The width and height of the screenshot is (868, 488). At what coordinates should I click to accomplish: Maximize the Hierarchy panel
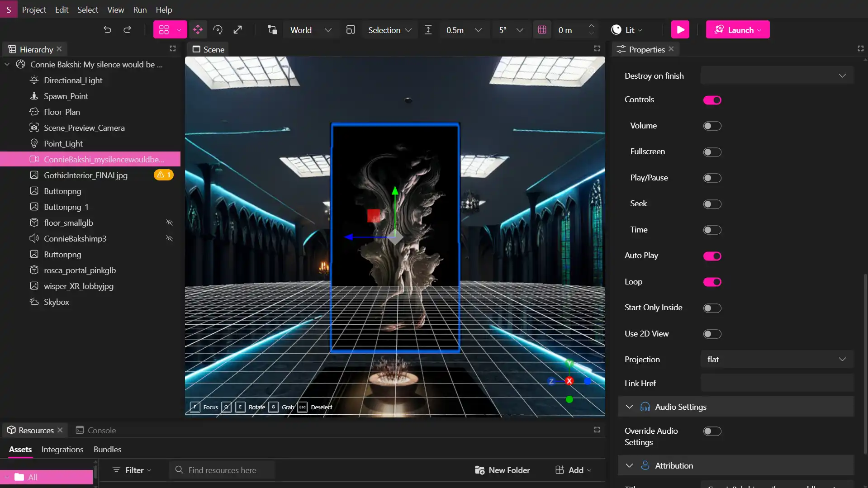tap(173, 48)
